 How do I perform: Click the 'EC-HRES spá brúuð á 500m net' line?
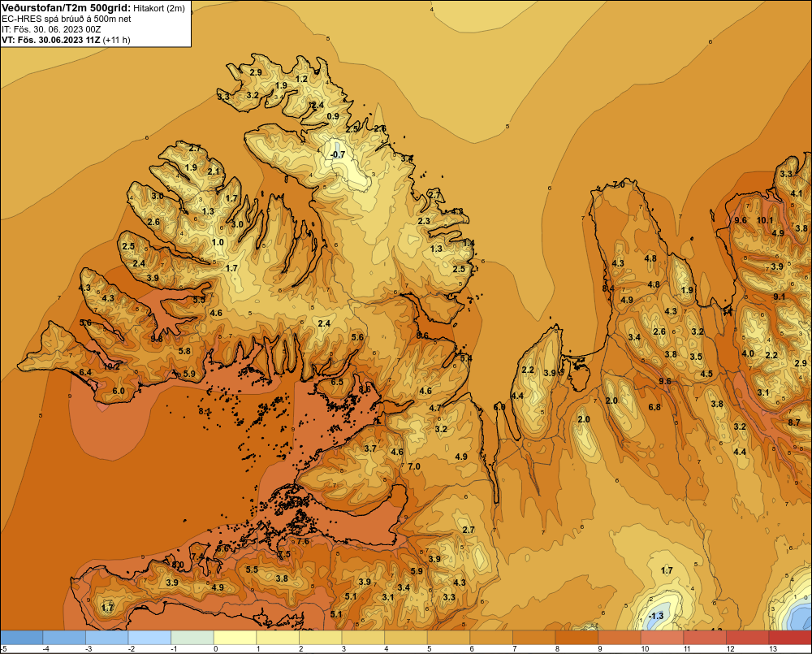67,19
